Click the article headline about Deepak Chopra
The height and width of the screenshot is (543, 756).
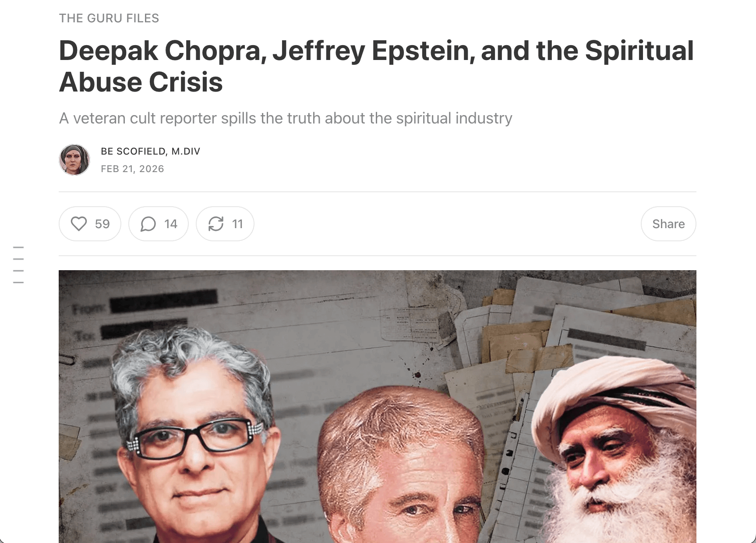pyautogui.click(x=376, y=66)
